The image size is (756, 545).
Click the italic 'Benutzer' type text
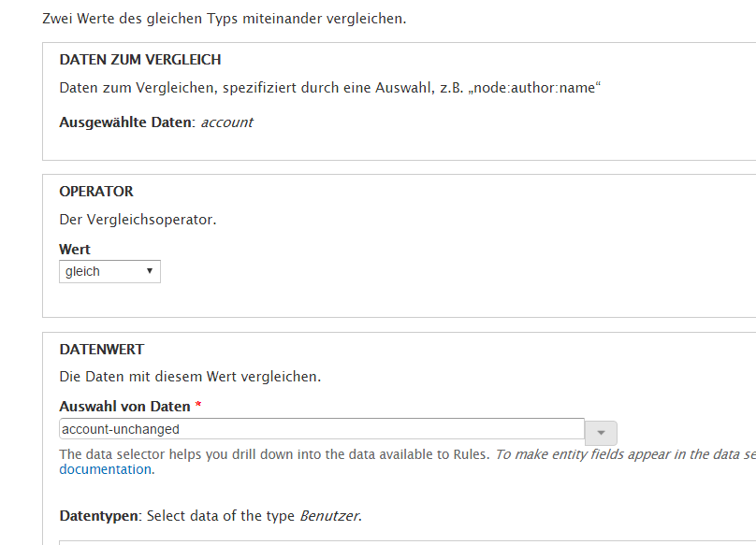pos(328,516)
